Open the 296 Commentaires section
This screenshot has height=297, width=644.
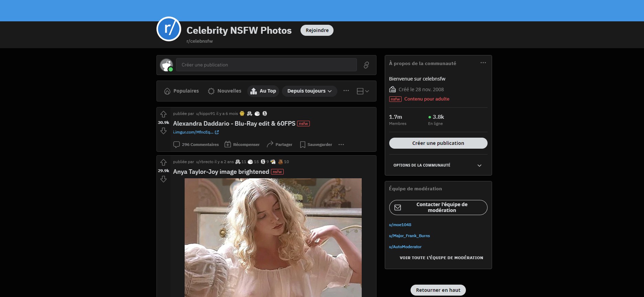click(196, 145)
